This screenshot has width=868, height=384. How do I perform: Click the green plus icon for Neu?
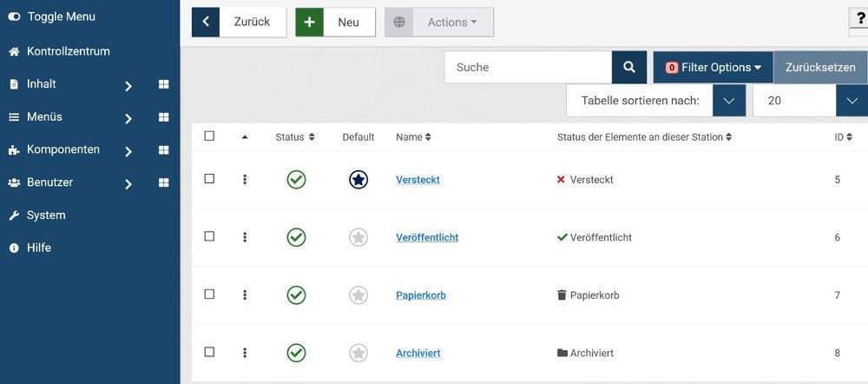(310, 23)
